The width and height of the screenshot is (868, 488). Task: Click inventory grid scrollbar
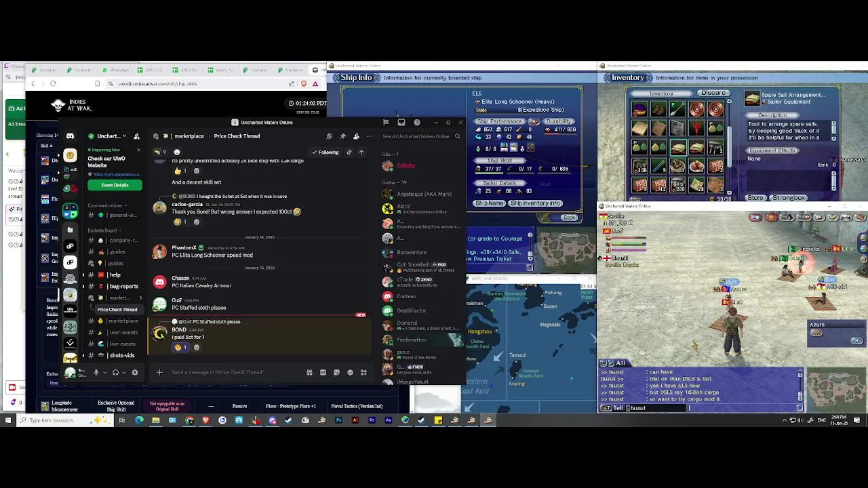coord(729,146)
